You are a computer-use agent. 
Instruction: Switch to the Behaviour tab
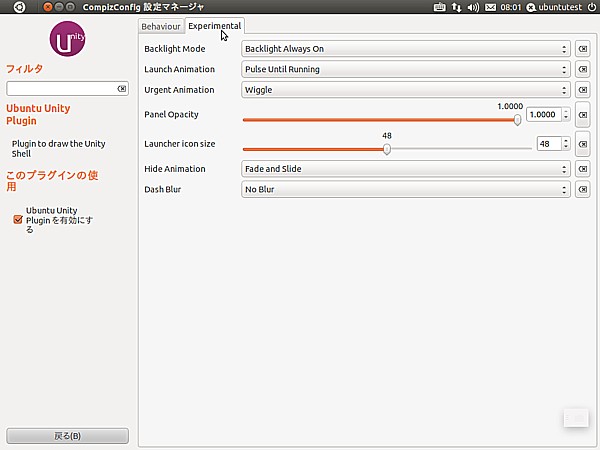click(x=161, y=26)
